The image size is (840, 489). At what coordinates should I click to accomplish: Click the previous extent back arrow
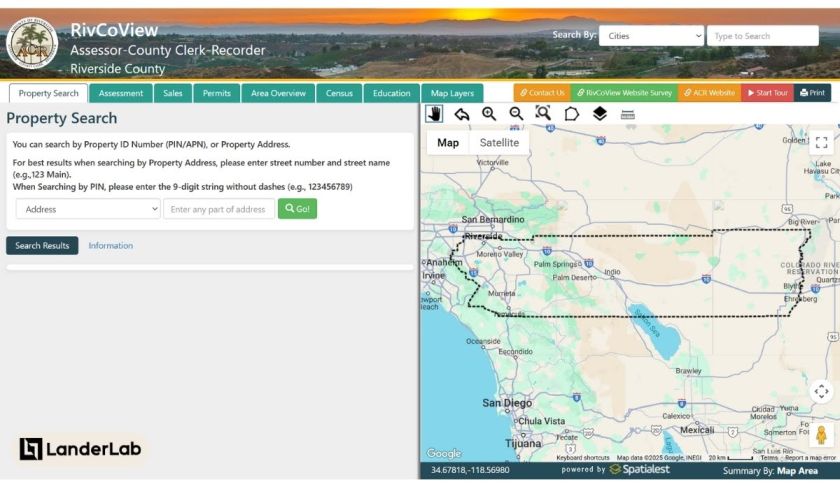[462, 114]
